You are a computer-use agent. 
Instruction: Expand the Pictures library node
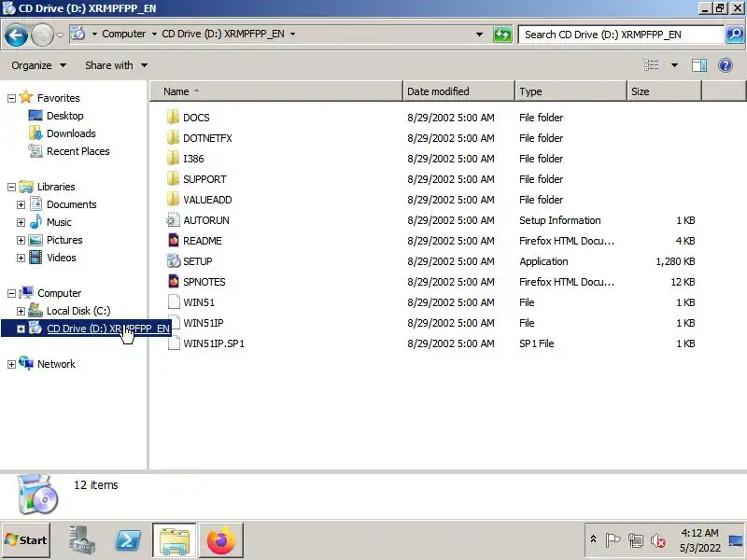point(21,240)
